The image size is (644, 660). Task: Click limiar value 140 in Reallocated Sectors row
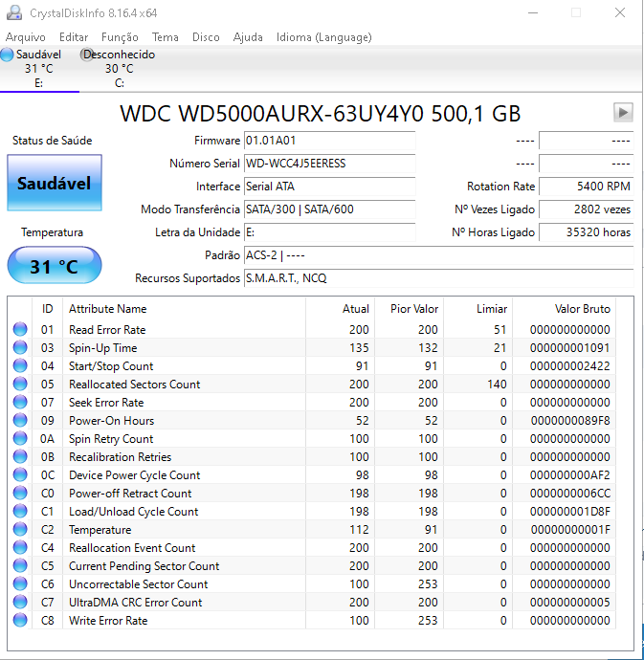pyautogui.click(x=497, y=384)
